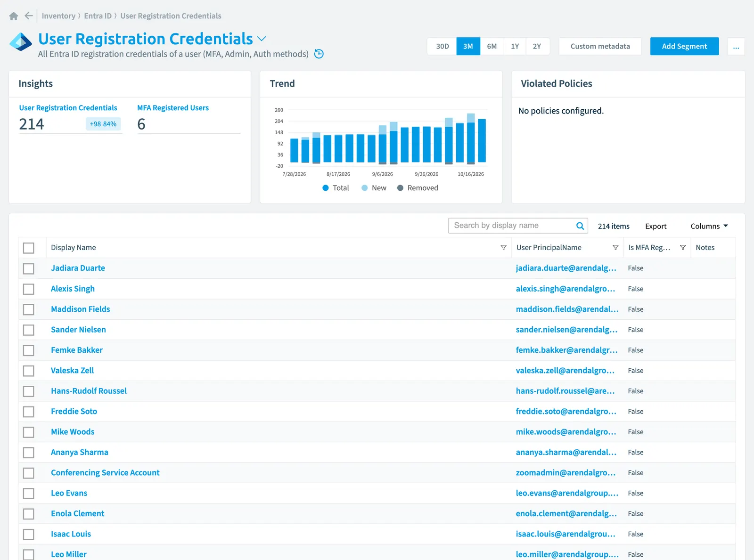Select the 1Y time range
This screenshot has height=560, width=754.
point(515,46)
